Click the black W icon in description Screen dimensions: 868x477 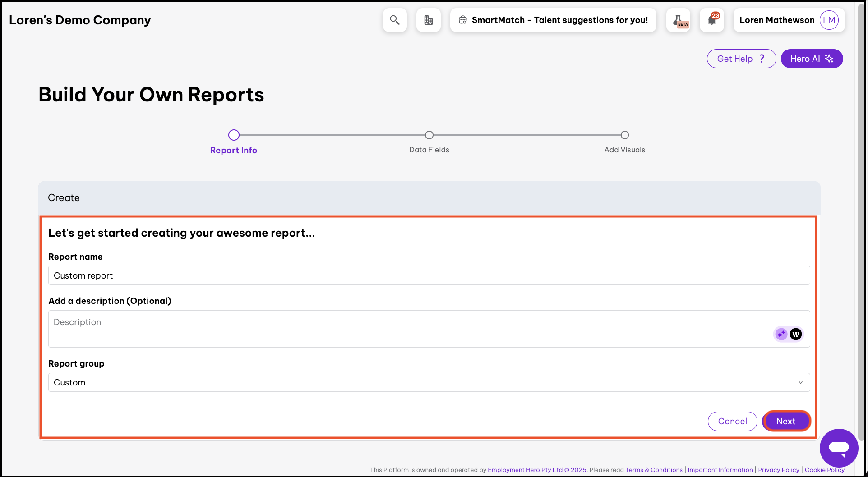tap(796, 334)
